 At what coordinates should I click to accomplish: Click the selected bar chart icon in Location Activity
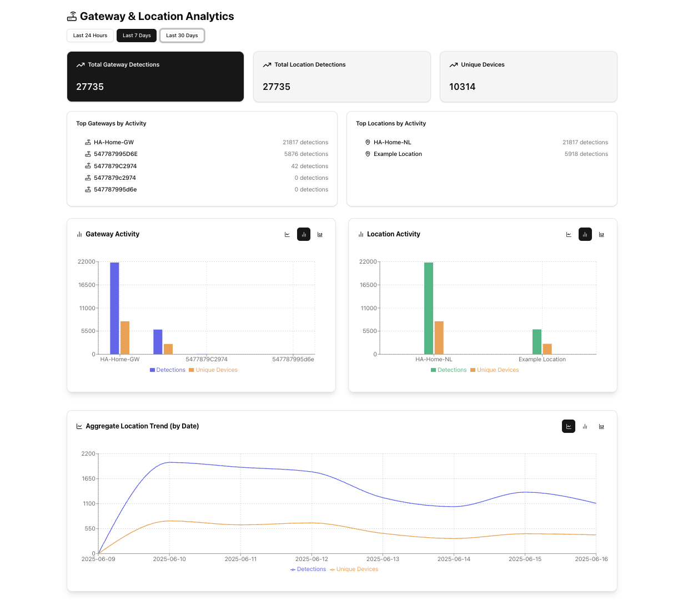(585, 234)
